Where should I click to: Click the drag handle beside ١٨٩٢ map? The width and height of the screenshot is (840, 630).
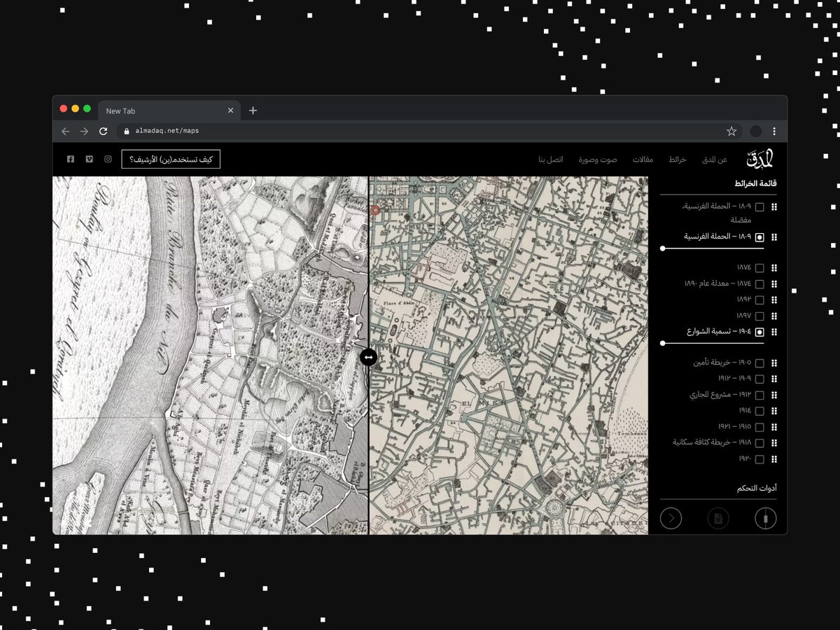(x=774, y=300)
